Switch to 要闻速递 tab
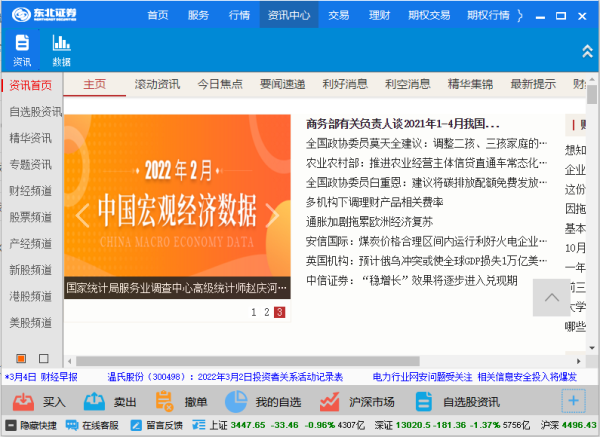 282,84
